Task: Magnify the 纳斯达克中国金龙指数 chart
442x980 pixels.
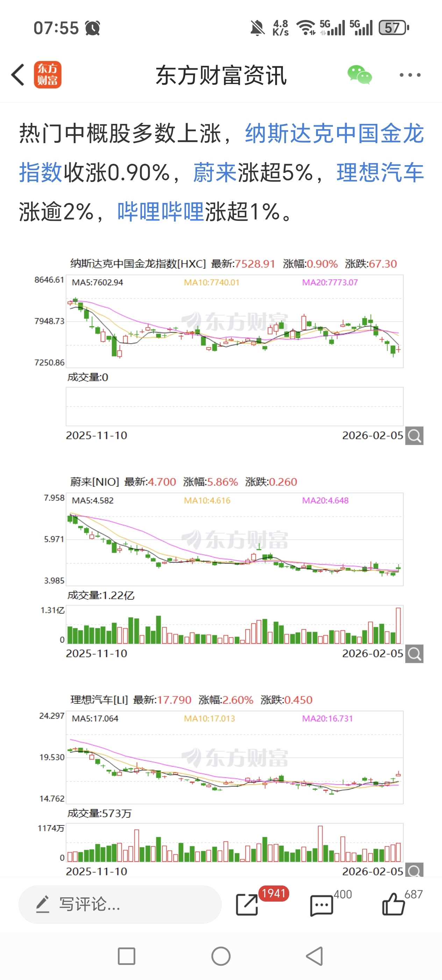Action: pyautogui.click(x=414, y=436)
